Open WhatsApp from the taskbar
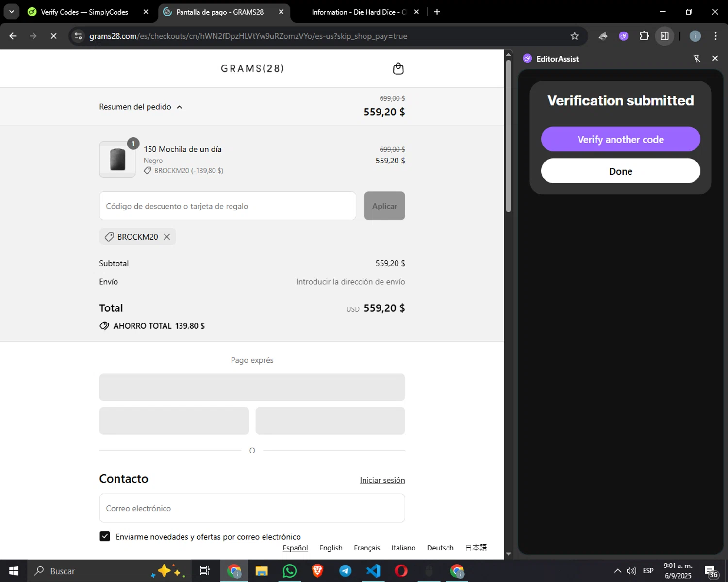Viewport: 728px width, 582px height. [x=290, y=571]
